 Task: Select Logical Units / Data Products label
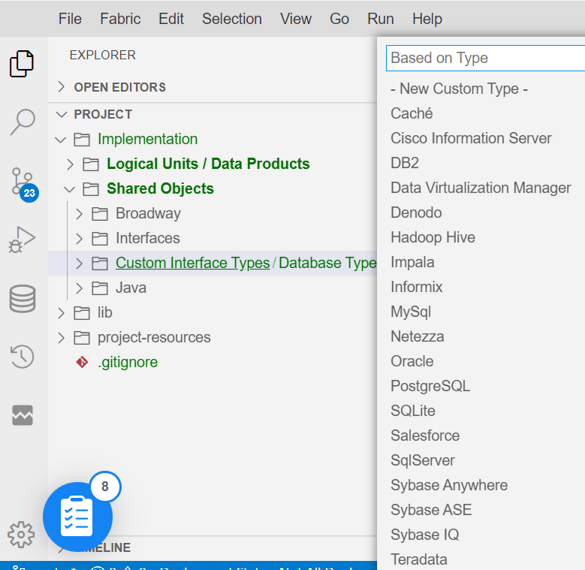[x=208, y=164]
